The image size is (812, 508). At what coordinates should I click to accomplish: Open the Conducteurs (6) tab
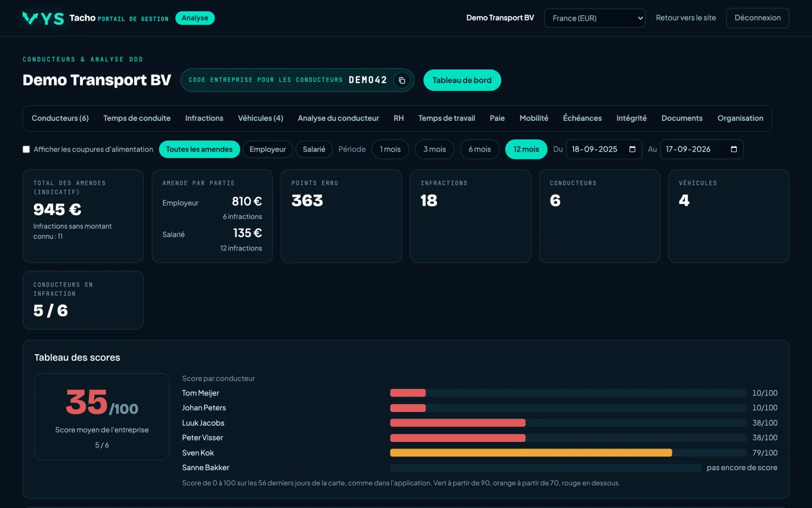point(60,118)
